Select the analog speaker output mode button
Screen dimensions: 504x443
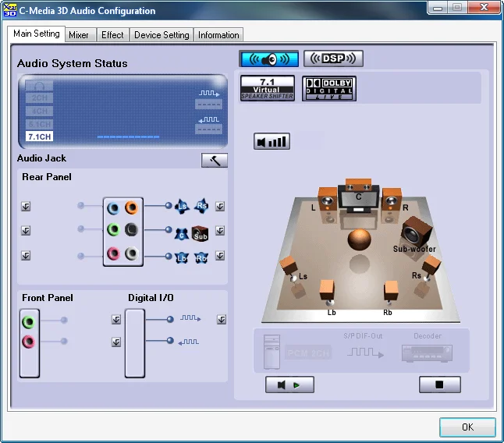tap(268, 58)
